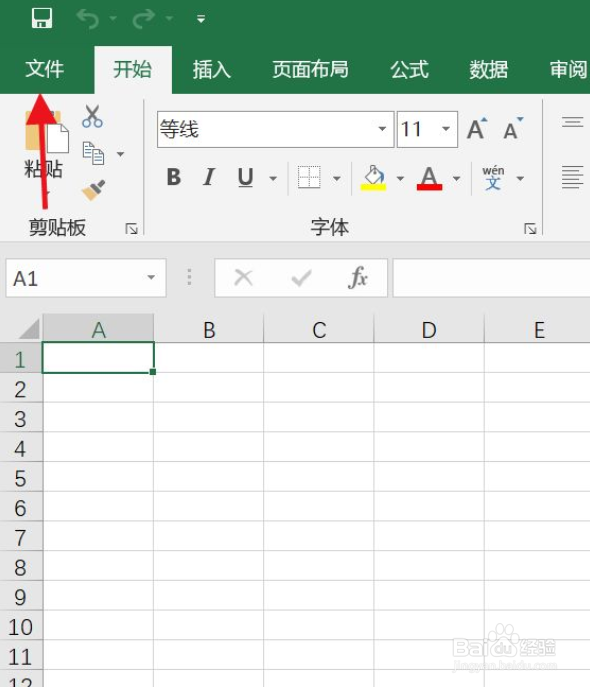Toggle Underline formatting
Viewport: 590px width, 687px height.
click(x=245, y=178)
